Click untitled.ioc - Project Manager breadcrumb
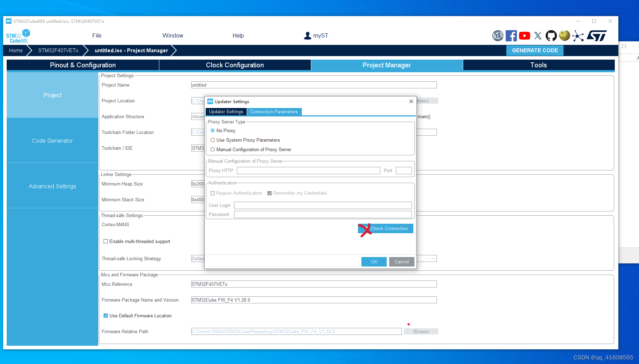639x364 pixels. (x=131, y=50)
